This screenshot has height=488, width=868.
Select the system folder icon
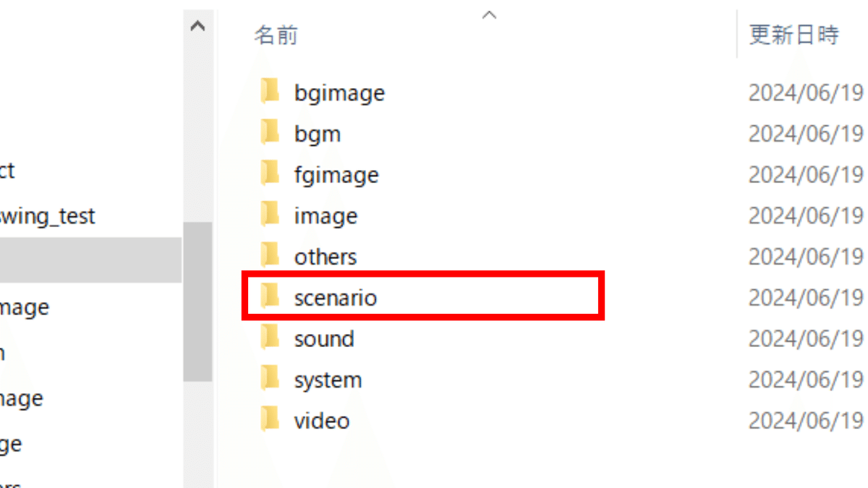tap(270, 379)
